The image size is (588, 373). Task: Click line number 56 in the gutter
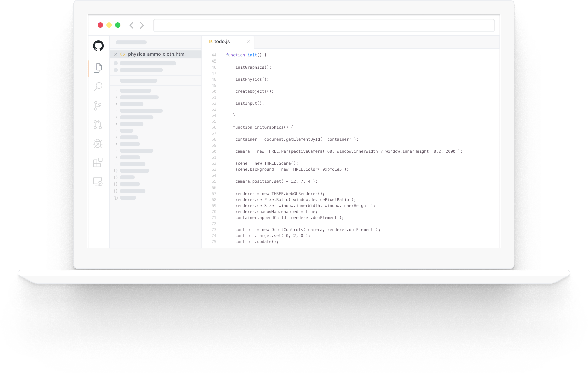(x=214, y=127)
